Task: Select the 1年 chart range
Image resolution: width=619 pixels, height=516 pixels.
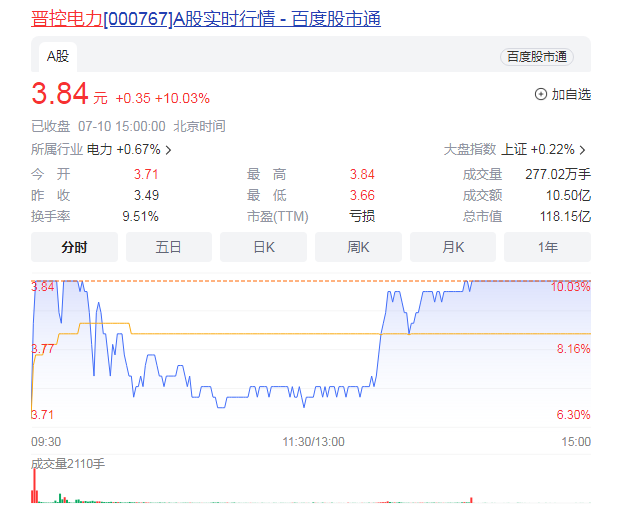Action: (547, 247)
